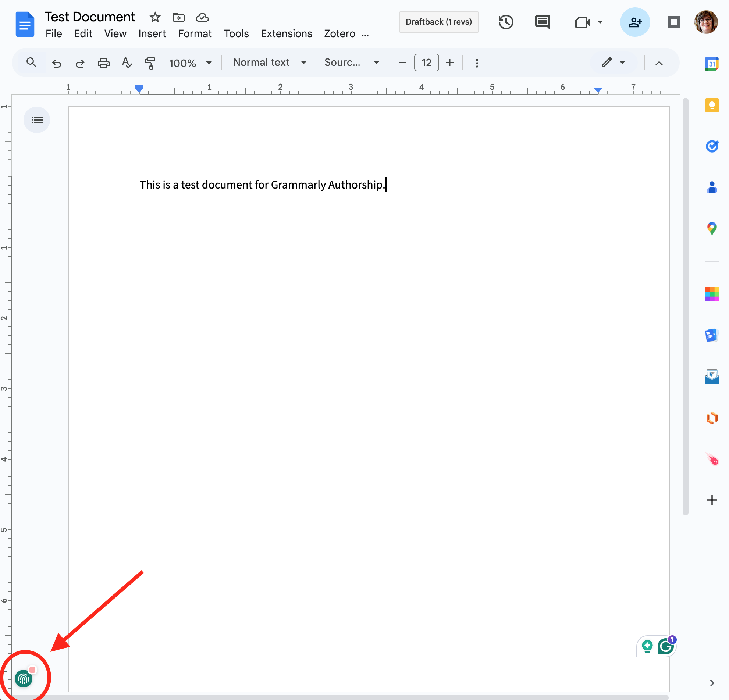Select the paint format roller icon
Image resolution: width=729 pixels, height=700 pixels.
pyautogui.click(x=150, y=63)
